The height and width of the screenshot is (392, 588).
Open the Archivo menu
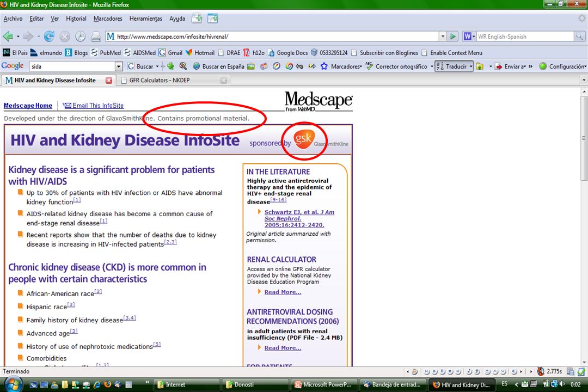(x=13, y=19)
